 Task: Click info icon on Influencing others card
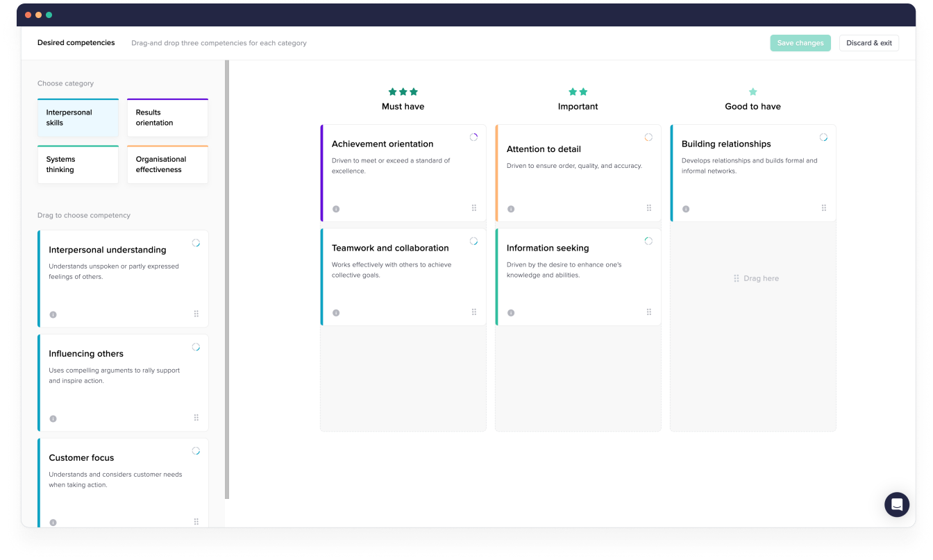53,418
